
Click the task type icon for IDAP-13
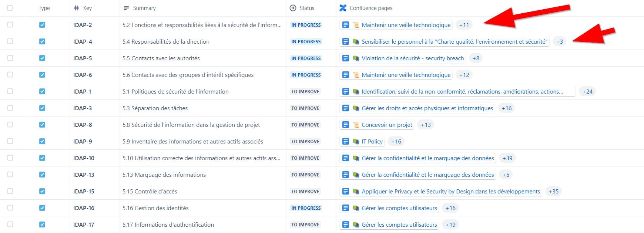42,175
